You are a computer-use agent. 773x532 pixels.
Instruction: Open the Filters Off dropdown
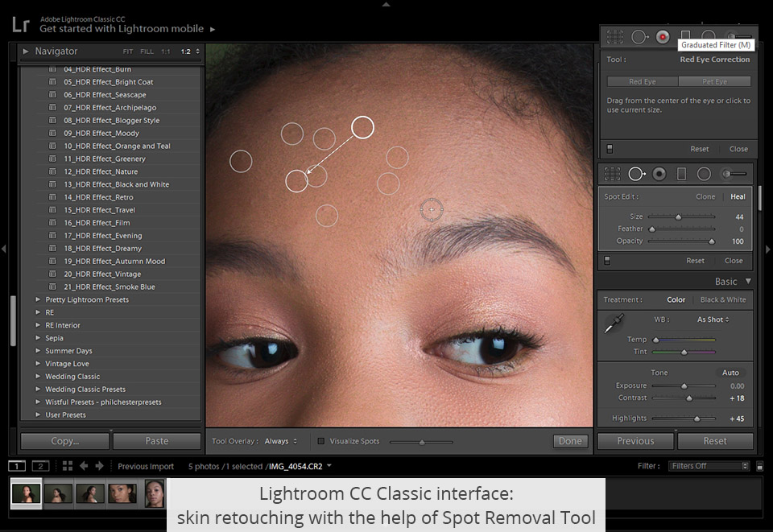707,465
